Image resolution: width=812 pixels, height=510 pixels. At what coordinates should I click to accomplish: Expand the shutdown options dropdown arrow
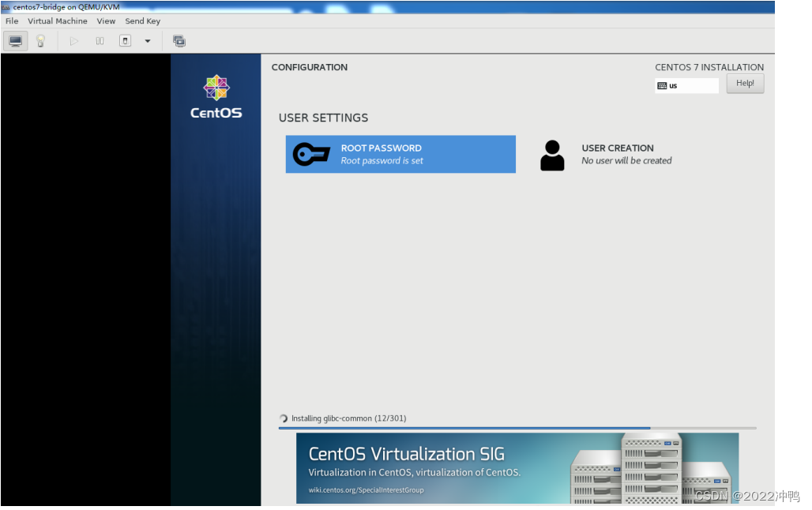[148, 41]
